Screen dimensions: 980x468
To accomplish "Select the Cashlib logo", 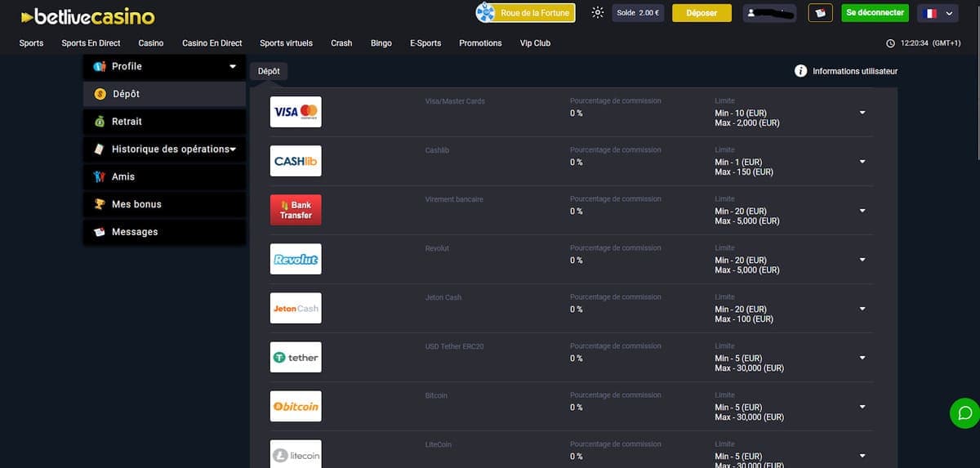I will [x=296, y=161].
